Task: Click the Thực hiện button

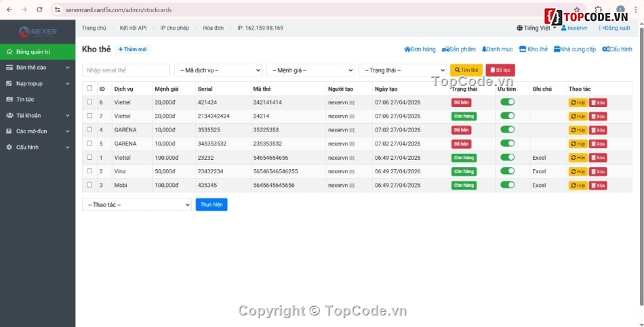Action: 212,204
